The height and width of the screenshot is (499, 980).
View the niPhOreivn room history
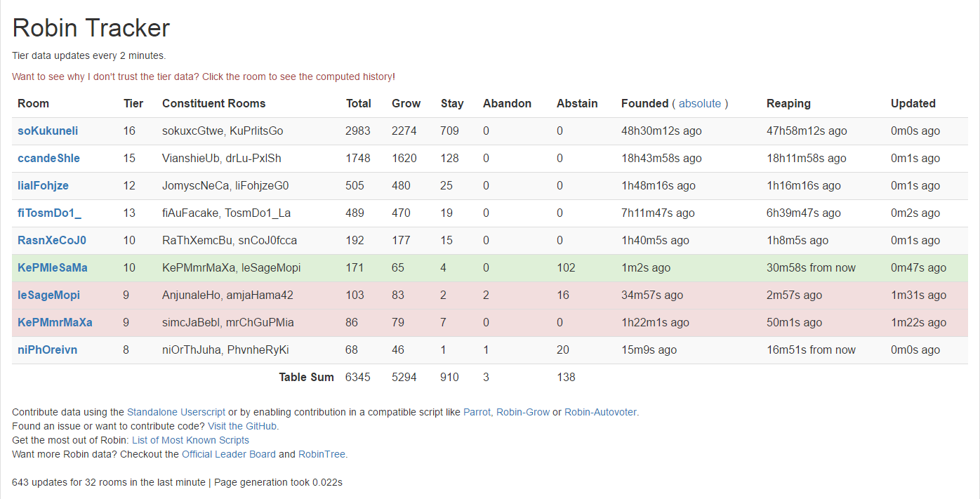coord(47,350)
